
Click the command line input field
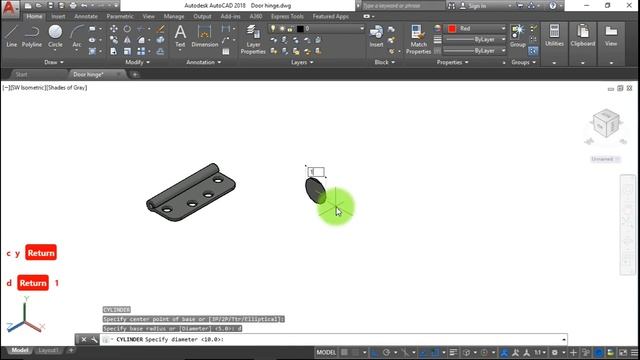click(x=333, y=340)
